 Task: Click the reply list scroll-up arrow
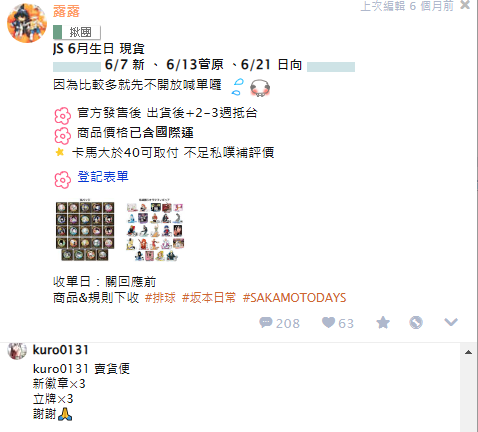pyautogui.click(x=468, y=352)
